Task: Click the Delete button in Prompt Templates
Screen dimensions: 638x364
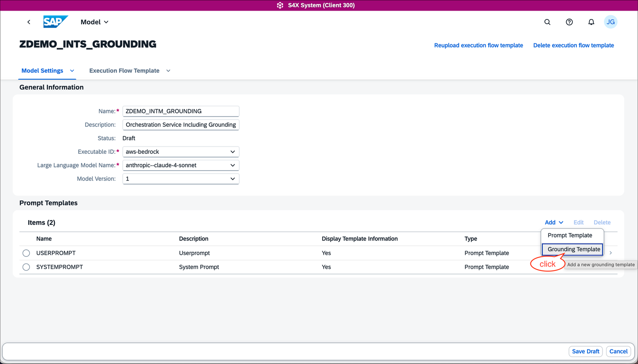Action: (602, 222)
